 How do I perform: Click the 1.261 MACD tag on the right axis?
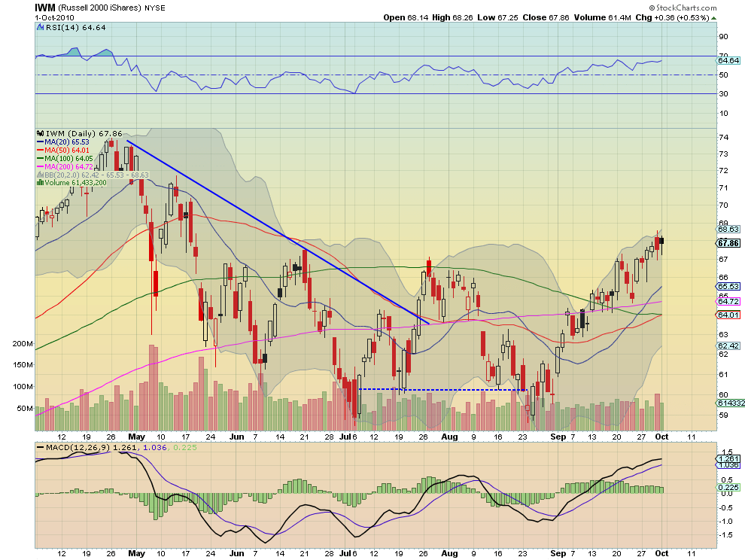[728, 458]
